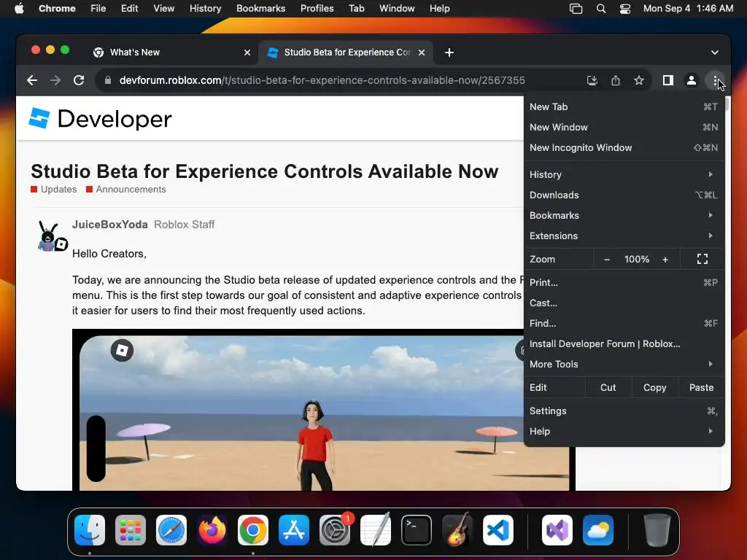747x560 pixels.
Task: Launch Terminal from the Dock
Action: click(417, 530)
